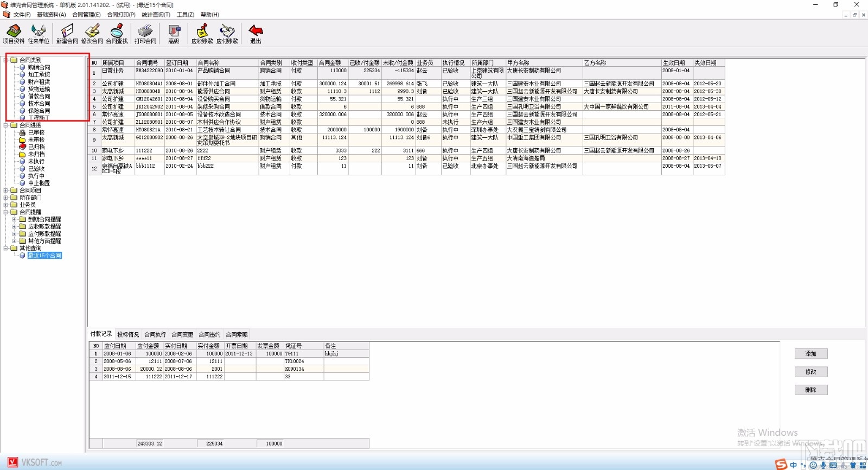Expand the 应付账款提醒 node
Image resolution: width=868 pixels, height=470 pixels.
(15, 234)
